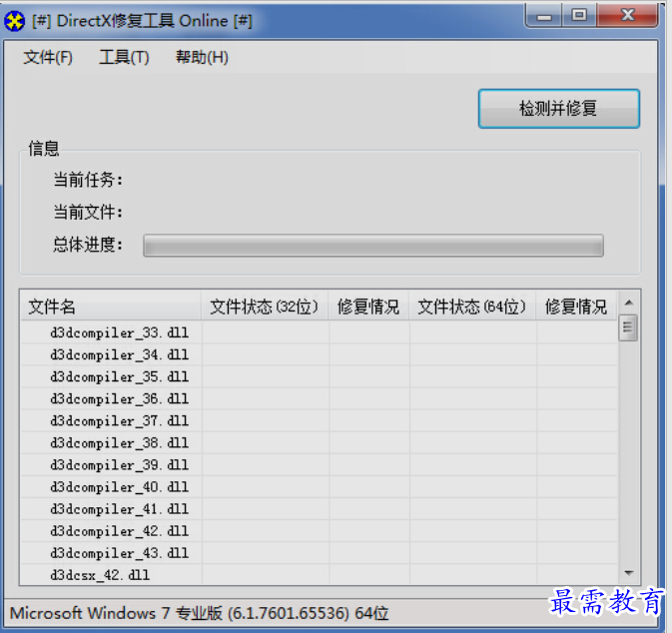Sort by the 文件名 column header
The height and width of the screenshot is (633, 672).
point(111,307)
